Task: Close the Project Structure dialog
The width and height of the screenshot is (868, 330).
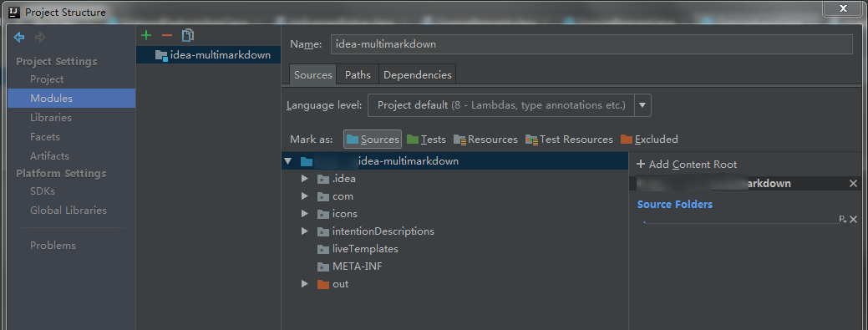Action: [843, 8]
